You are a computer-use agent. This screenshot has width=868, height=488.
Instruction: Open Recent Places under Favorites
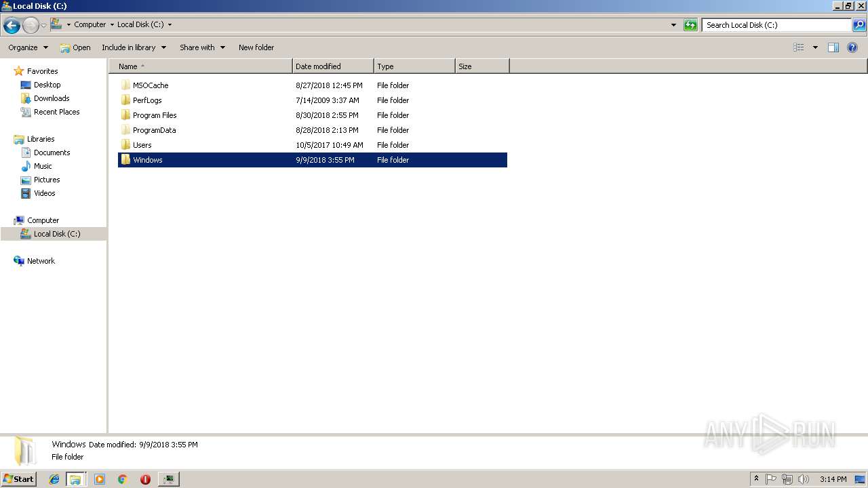(56, 112)
